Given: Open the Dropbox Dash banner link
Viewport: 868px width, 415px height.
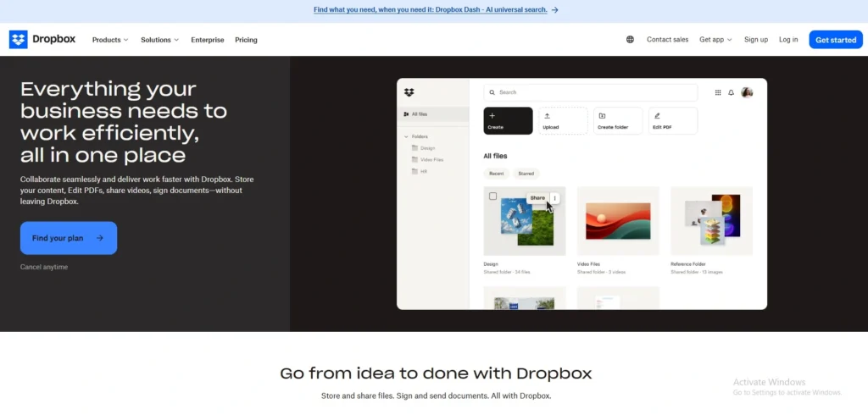Looking at the screenshot, I should (x=430, y=10).
